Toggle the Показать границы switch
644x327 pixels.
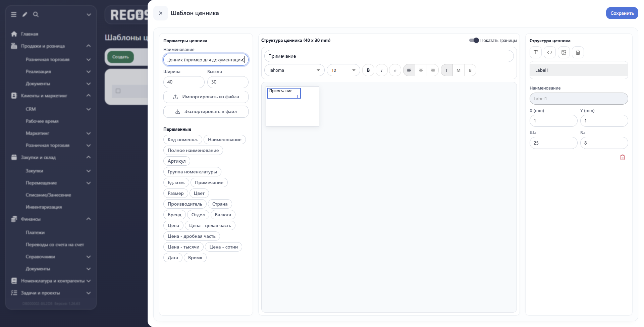pyautogui.click(x=474, y=40)
